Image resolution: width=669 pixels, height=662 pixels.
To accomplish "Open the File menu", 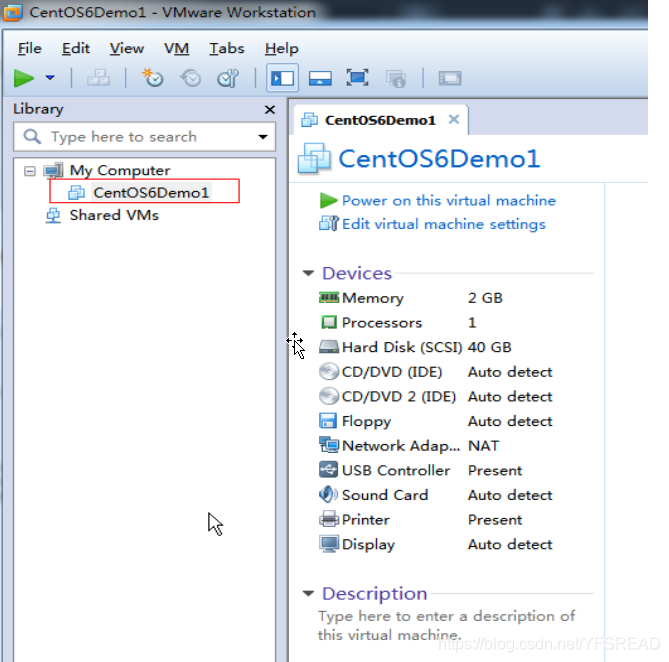I will pyautogui.click(x=29, y=49).
